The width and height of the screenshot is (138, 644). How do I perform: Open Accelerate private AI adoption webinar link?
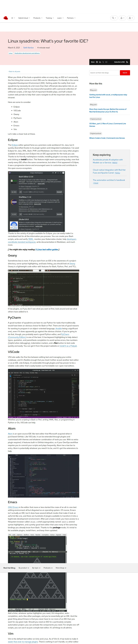[108, 161]
